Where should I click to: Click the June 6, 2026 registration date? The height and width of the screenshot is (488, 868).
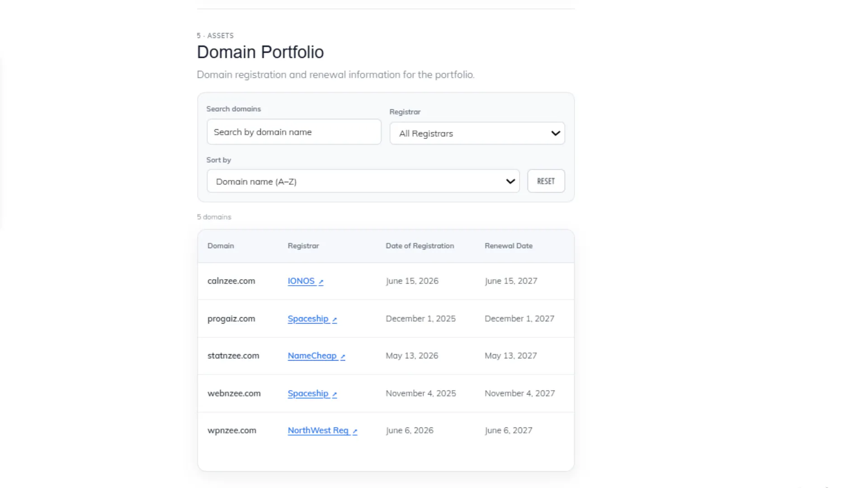(410, 431)
